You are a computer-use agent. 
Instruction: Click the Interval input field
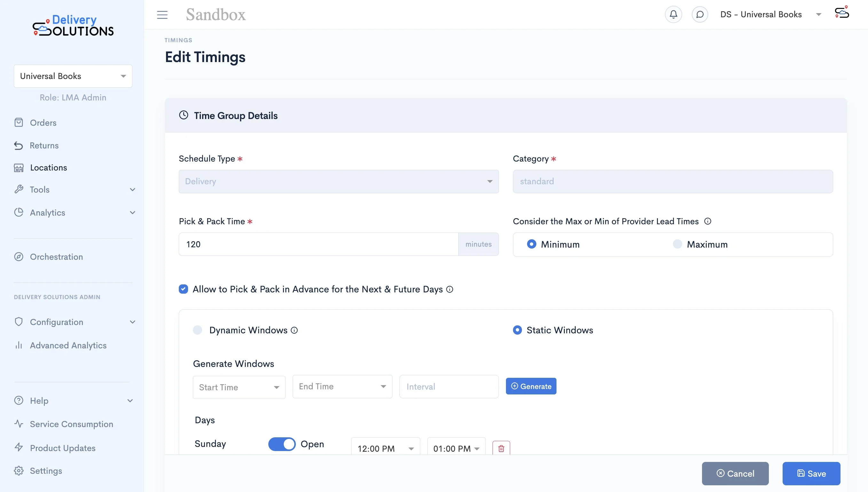tap(449, 386)
